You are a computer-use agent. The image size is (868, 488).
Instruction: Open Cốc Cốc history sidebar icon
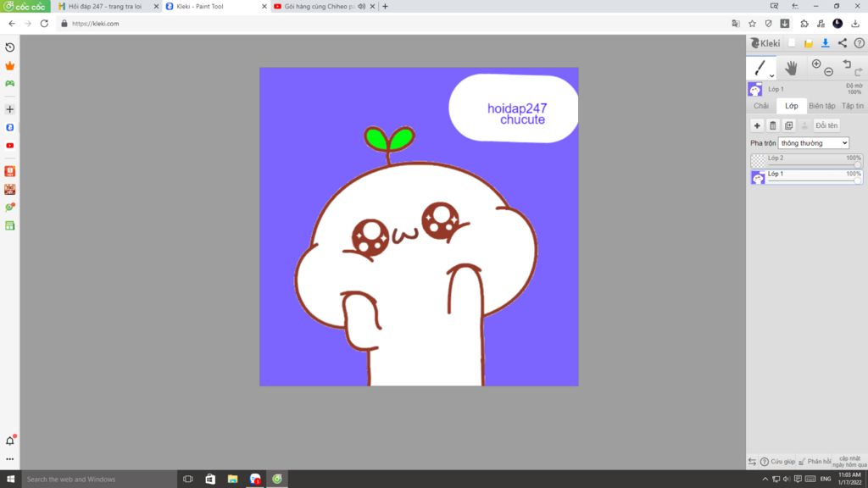[10, 47]
